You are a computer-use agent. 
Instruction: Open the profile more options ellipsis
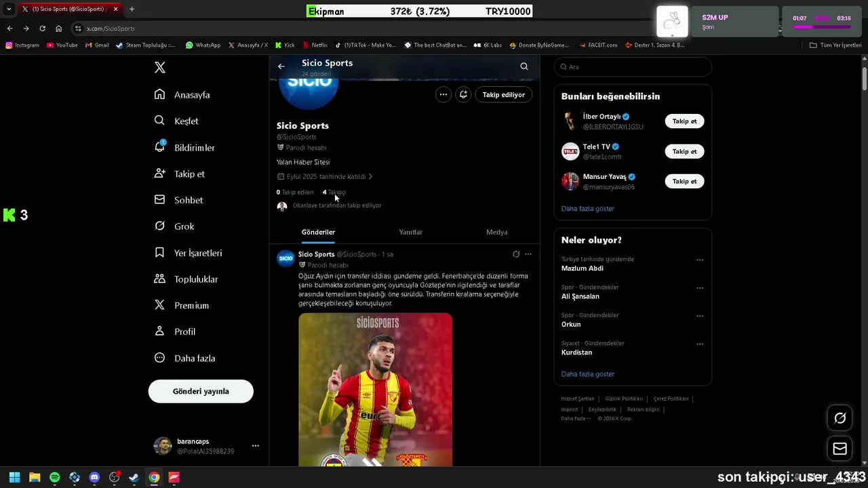pos(443,95)
